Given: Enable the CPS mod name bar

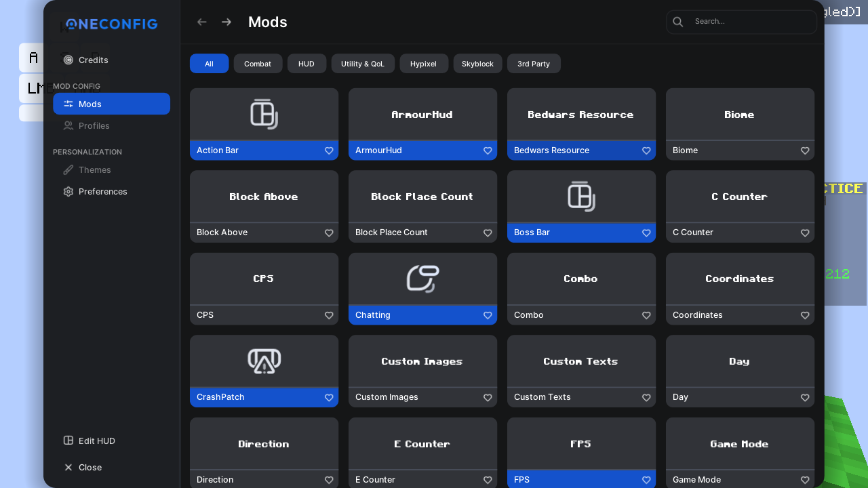Looking at the screenshot, I should click(264, 315).
